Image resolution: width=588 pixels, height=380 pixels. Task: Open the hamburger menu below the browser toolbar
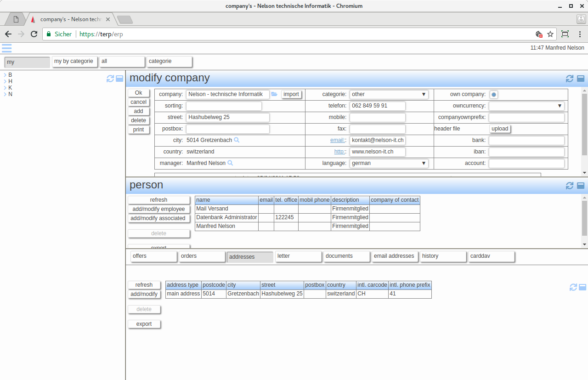(x=6, y=48)
